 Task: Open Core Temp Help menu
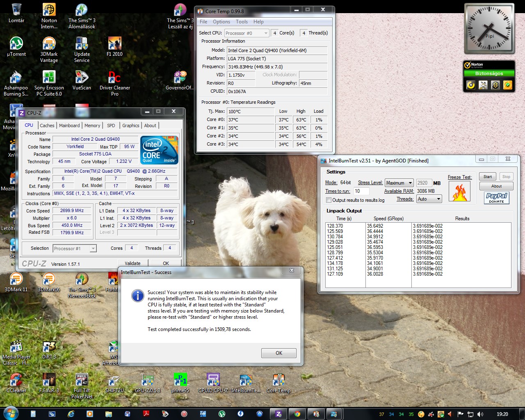pos(258,22)
